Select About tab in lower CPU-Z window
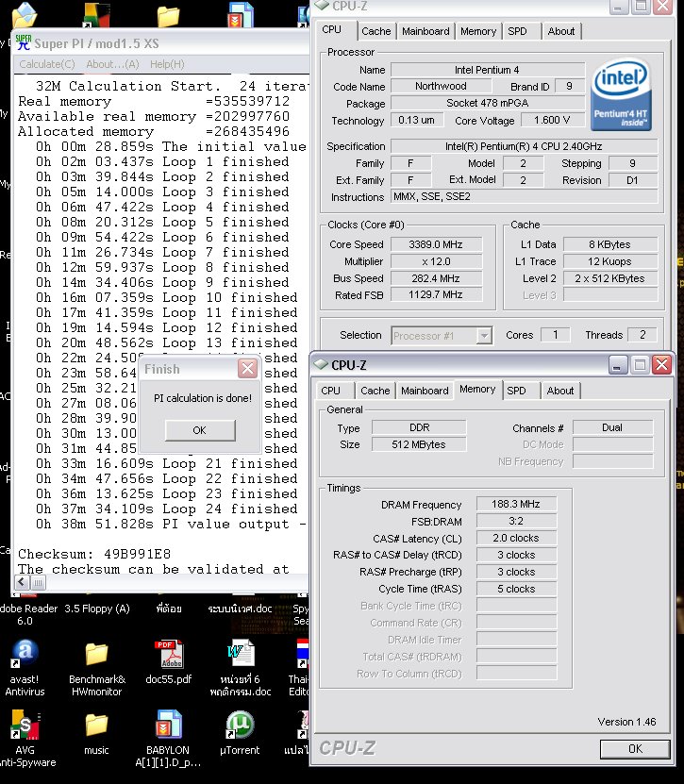 click(x=560, y=391)
